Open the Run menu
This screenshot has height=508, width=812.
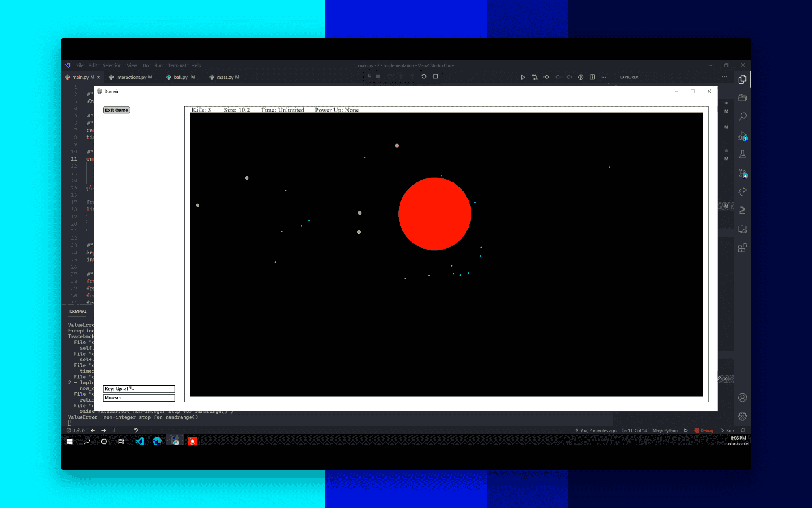click(158, 65)
